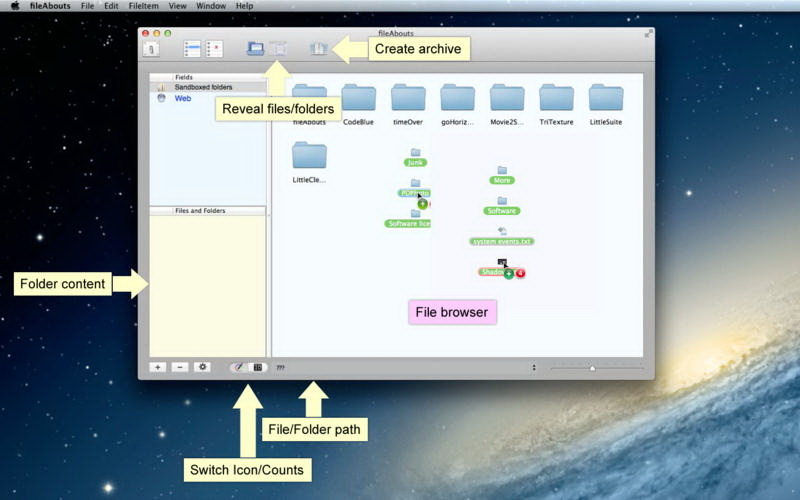The height and width of the screenshot is (500, 800).
Task: Click the Create archive toolbar icon
Action: click(x=318, y=48)
